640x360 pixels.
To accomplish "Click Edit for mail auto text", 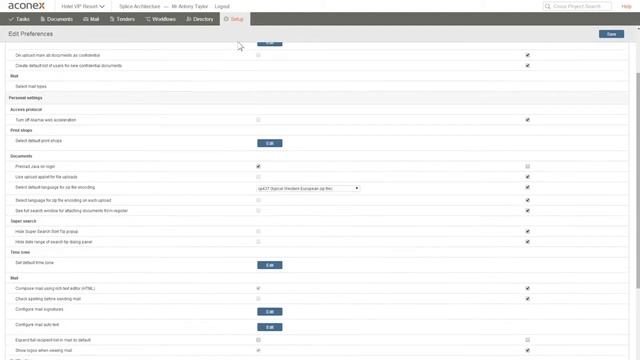I will point(269,327).
